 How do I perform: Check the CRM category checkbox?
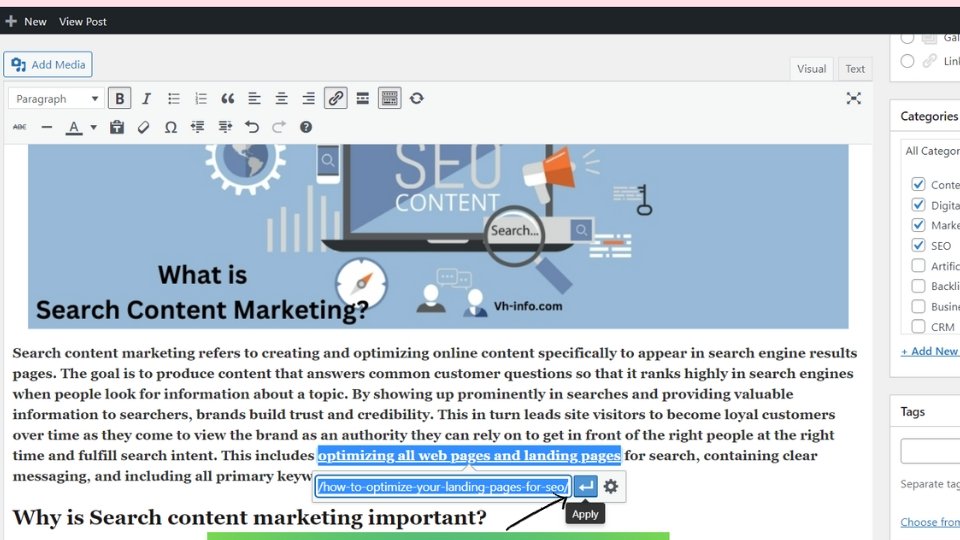pos(918,326)
